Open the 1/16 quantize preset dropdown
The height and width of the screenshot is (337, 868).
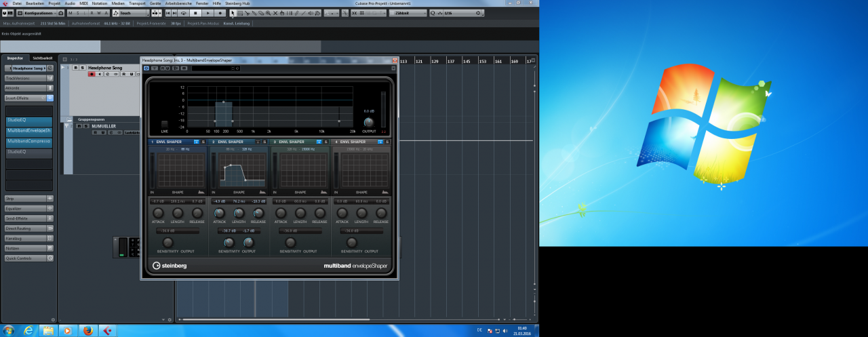459,13
